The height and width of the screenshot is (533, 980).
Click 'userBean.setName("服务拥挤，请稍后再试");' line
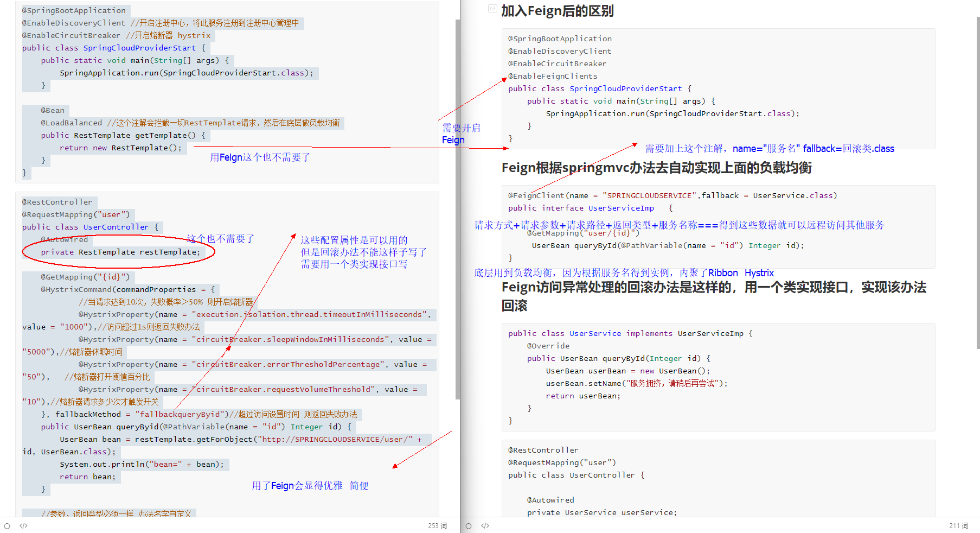[x=637, y=383]
